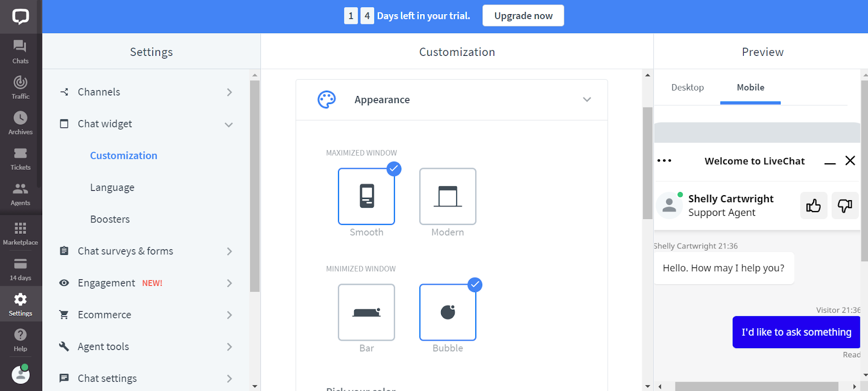868x391 pixels.
Task: Click the I'd like to ask something message
Action: [x=796, y=332]
